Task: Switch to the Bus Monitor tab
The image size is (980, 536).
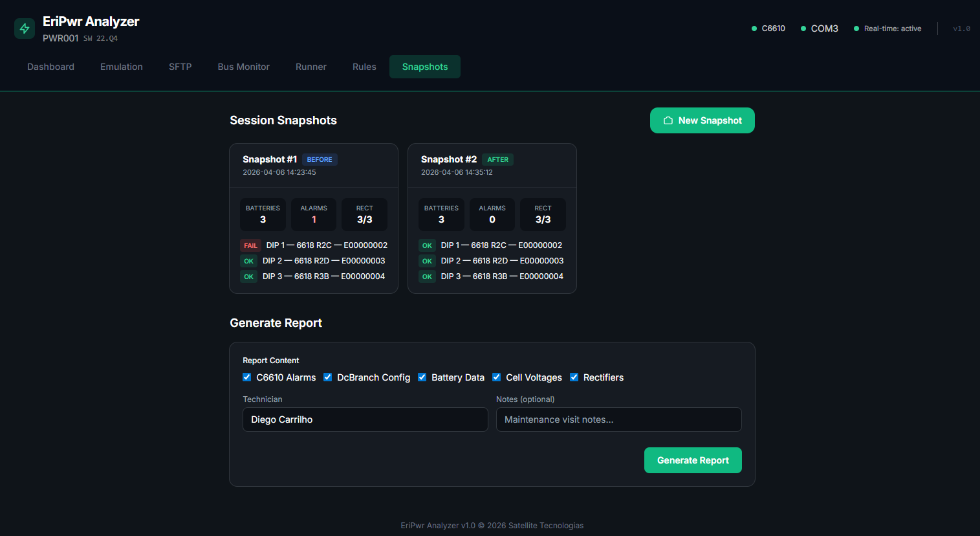Action: tap(243, 67)
